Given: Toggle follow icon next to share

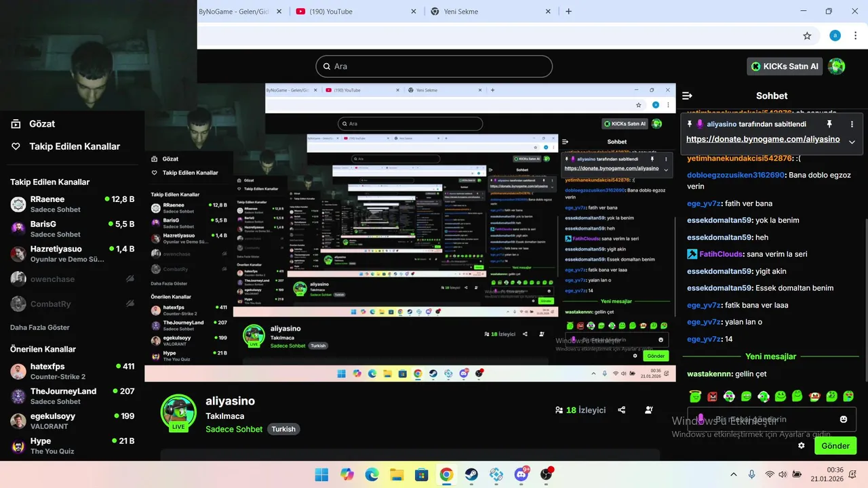Looking at the screenshot, I should click(x=649, y=410).
